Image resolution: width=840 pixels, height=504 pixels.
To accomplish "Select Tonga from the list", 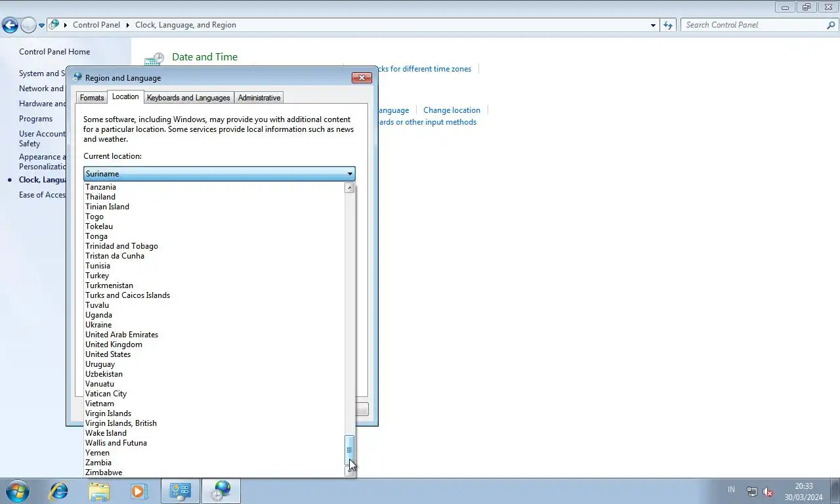I will 215,236.
